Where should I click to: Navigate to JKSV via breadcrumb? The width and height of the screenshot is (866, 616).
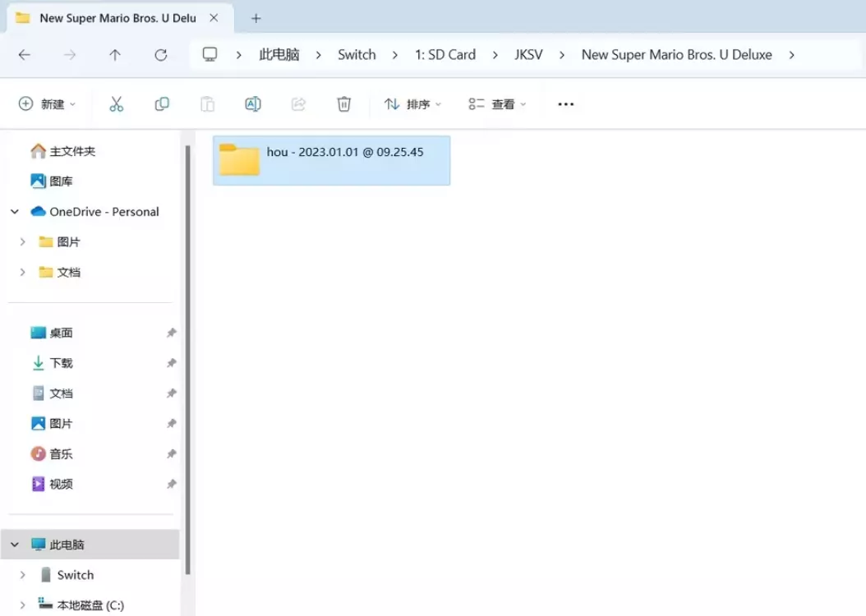pyautogui.click(x=528, y=54)
